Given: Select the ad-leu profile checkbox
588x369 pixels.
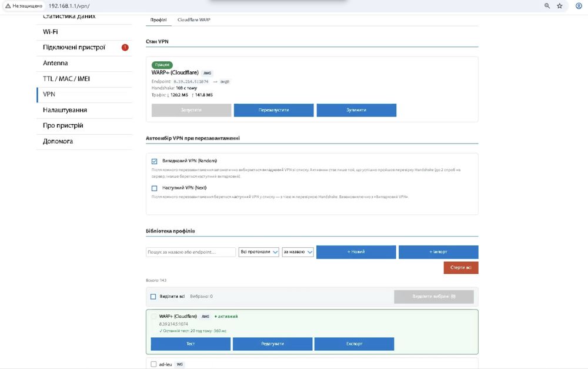Looking at the screenshot, I should pyautogui.click(x=153, y=364).
